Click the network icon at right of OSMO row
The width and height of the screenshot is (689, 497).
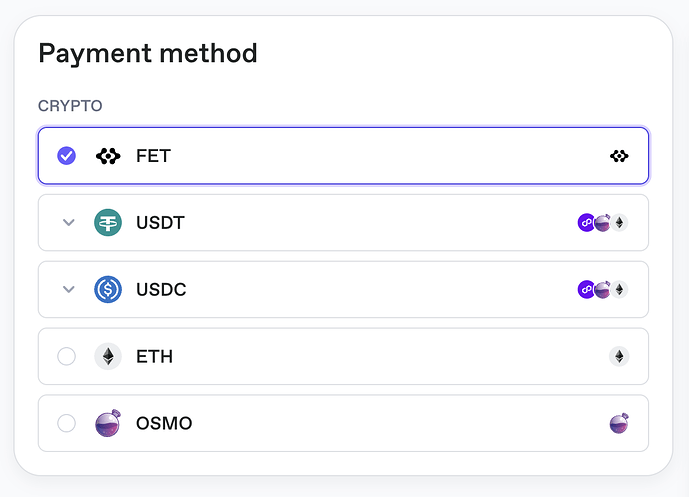pos(619,423)
